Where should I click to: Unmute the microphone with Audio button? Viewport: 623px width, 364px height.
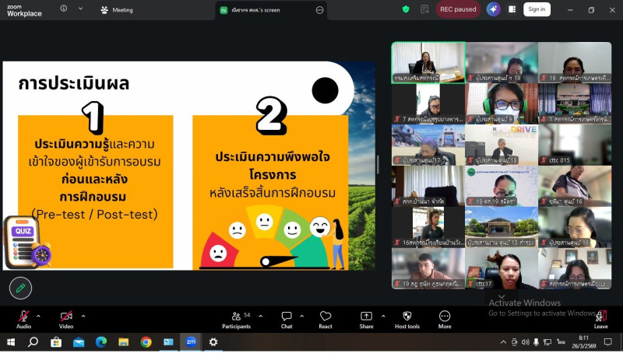point(23,319)
